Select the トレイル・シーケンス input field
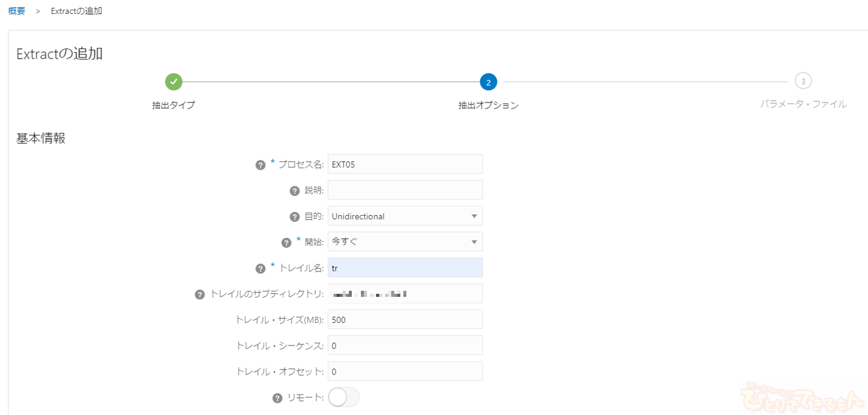Screen dimensions: 868x415 click(405, 345)
